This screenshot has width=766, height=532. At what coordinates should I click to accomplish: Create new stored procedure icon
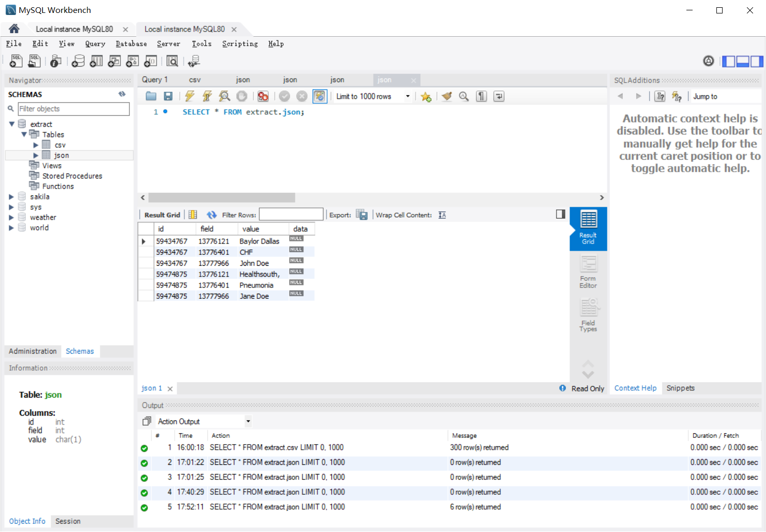(132, 61)
